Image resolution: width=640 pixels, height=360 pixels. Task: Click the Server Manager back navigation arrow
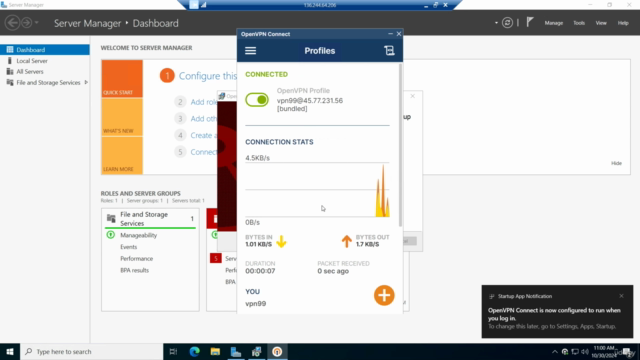(12, 22)
